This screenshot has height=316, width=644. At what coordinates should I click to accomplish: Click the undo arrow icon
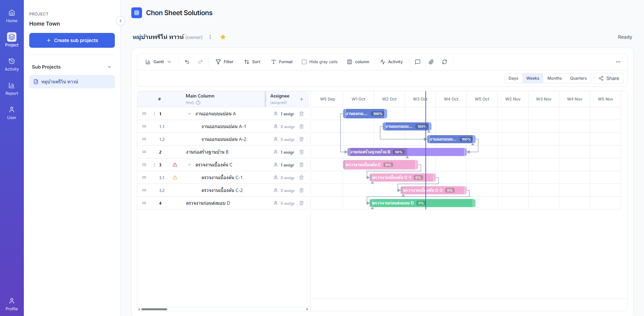tap(187, 62)
